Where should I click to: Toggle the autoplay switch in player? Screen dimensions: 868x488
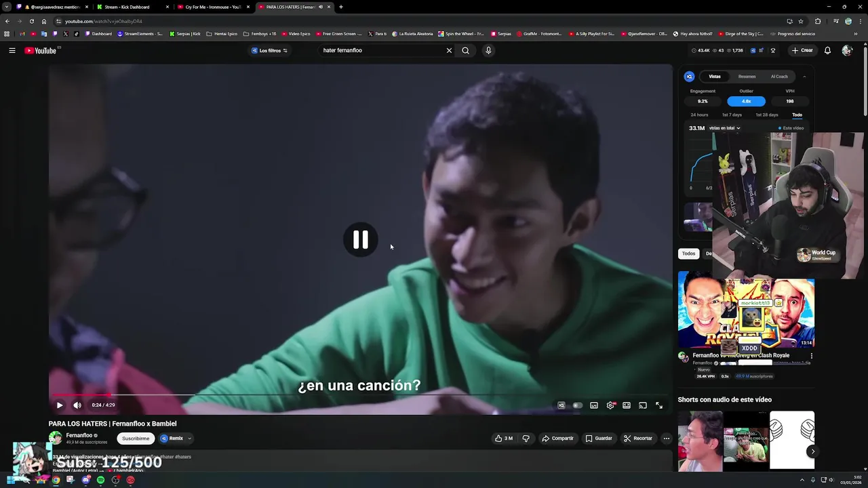point(577,405)
